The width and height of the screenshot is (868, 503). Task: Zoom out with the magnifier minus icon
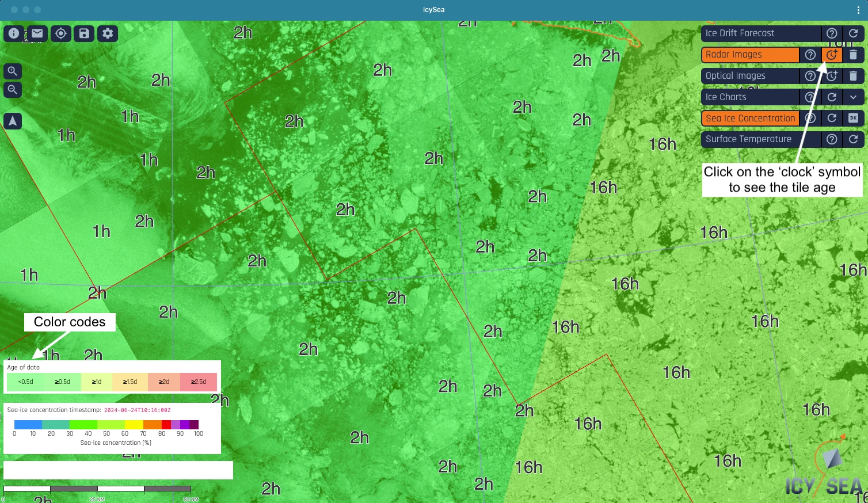tap(12, 90)
